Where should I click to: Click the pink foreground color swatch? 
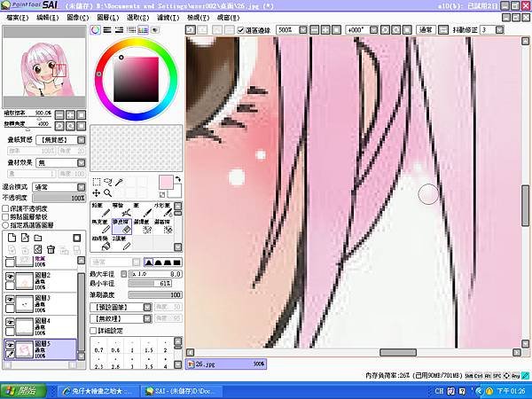[166, 182]
